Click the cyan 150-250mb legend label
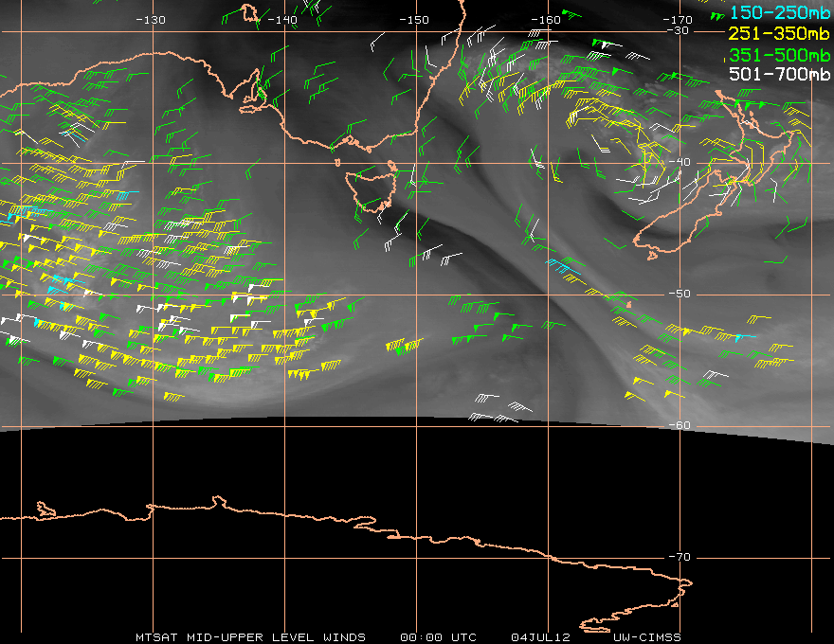 click(x=778, y=13)
